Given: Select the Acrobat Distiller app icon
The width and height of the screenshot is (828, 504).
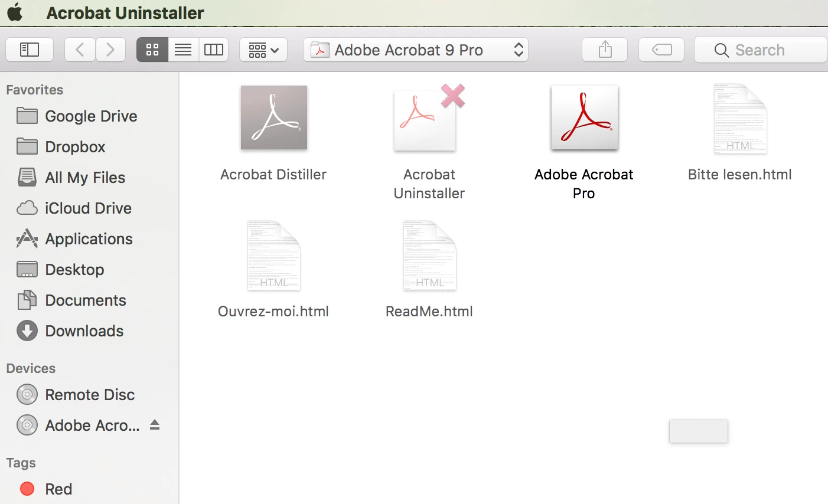Looking at the screenshot, I should tap(274, 117).
